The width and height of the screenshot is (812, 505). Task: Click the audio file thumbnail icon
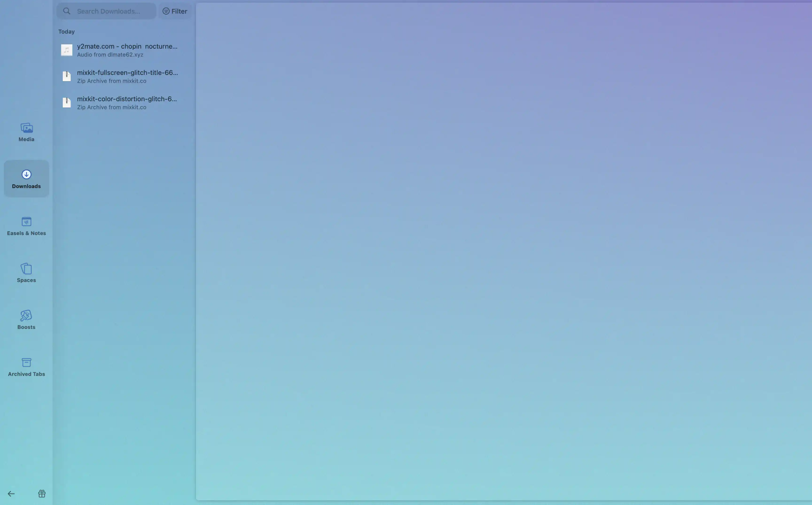[67, 50]
